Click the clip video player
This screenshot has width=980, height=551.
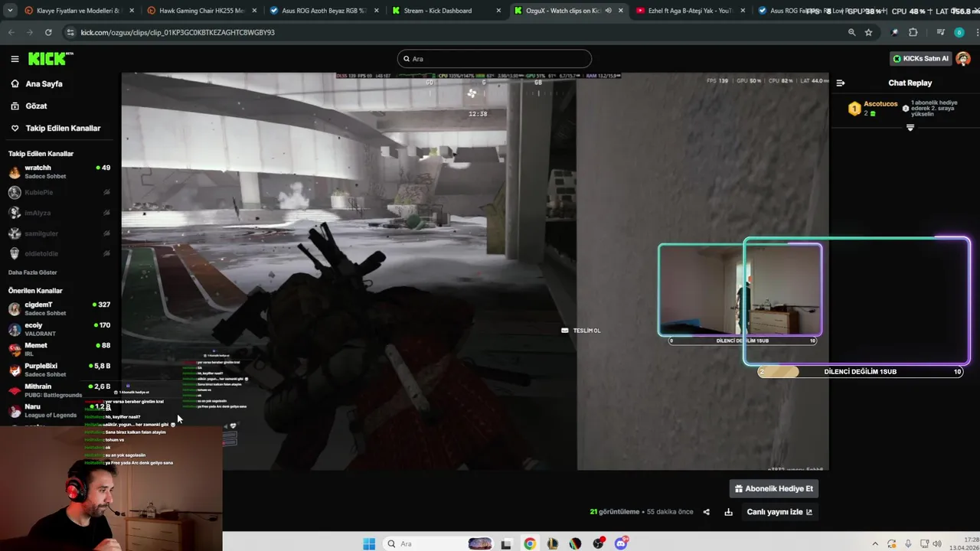click(475, 272)
